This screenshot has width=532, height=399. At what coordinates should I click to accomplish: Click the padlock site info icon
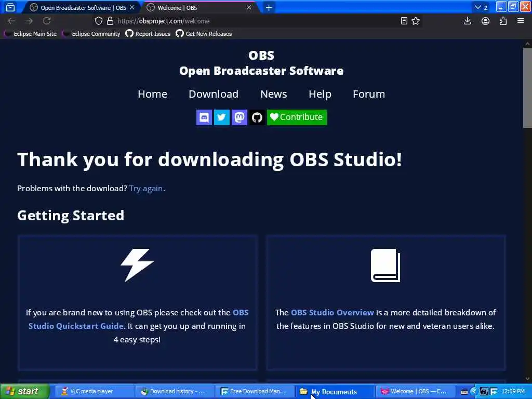click(110, 21)
